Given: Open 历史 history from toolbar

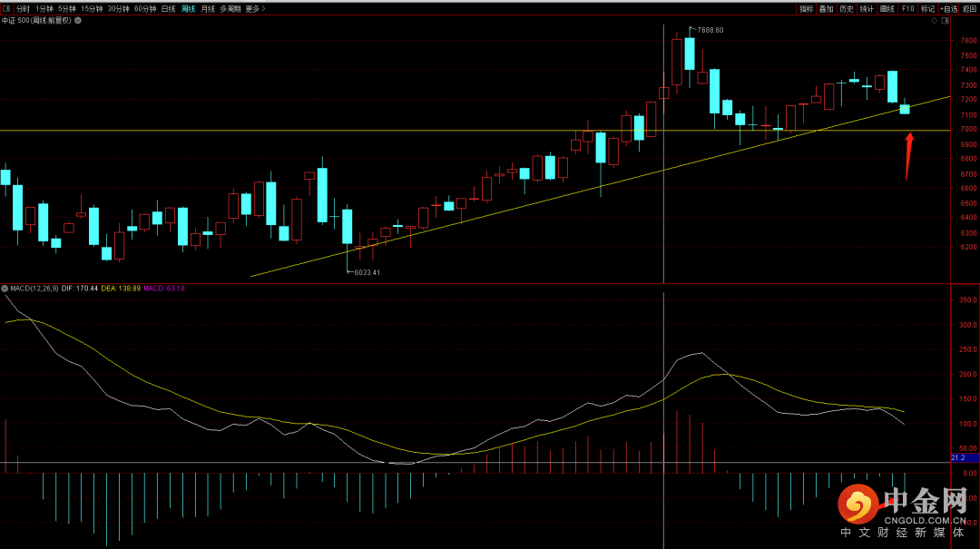Looking at the screenshot, I should pyautogui.click(x=846, y=8).
